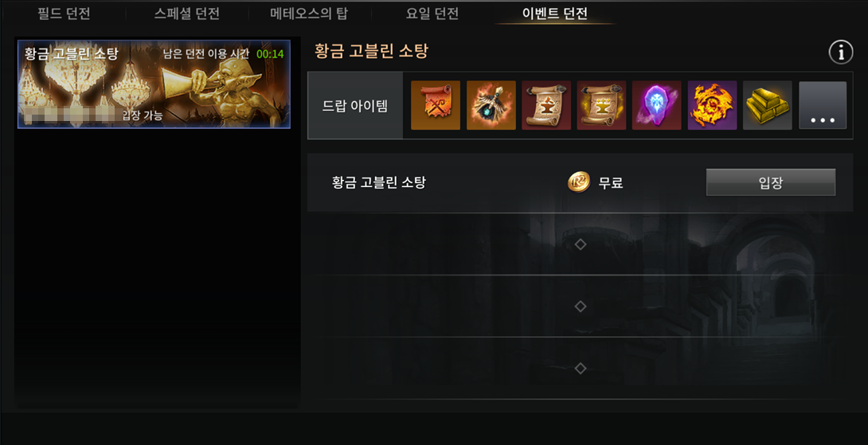
Task: Switch to 필드 던전 tab
Action: 64,14
